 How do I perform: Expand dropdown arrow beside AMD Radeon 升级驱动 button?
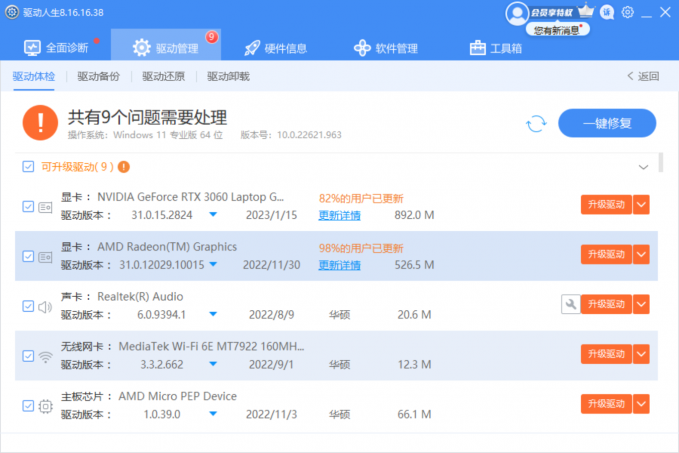coord(642,255)
